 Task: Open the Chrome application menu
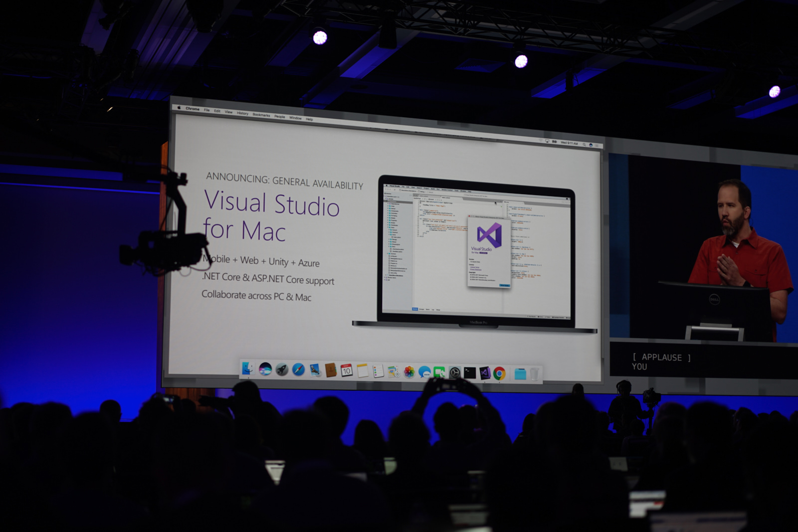pyautogui.click(x=193, y=109)
